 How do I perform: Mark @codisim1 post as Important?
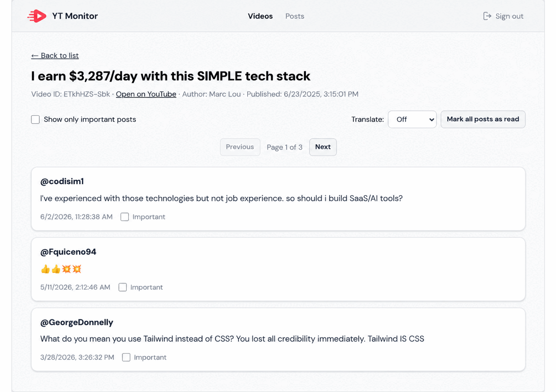coord(125,217)
